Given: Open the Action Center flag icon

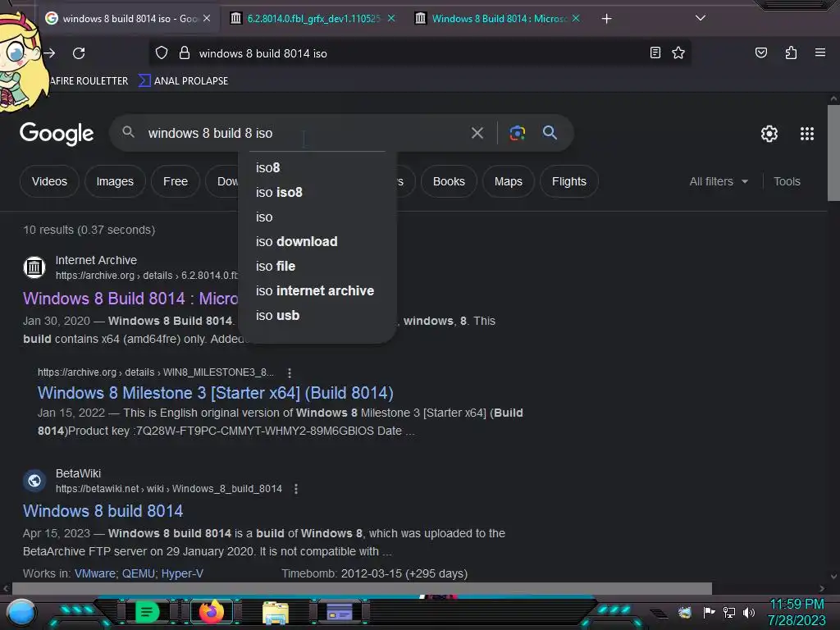Looking at the screenshot, I should click(x=710, y=612).
